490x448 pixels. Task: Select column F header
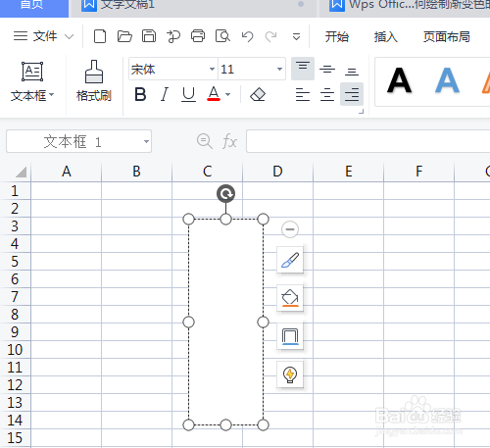click(419, 172)
